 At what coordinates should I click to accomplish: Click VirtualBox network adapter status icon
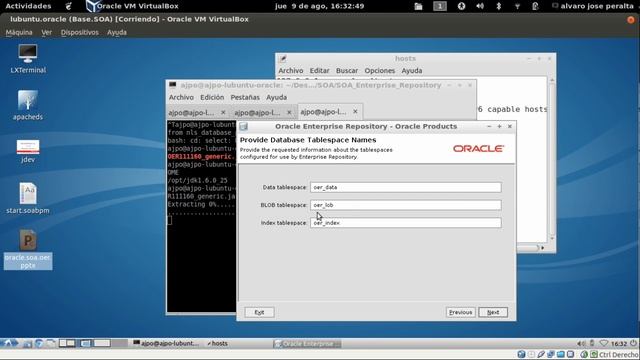pos(551,354)
